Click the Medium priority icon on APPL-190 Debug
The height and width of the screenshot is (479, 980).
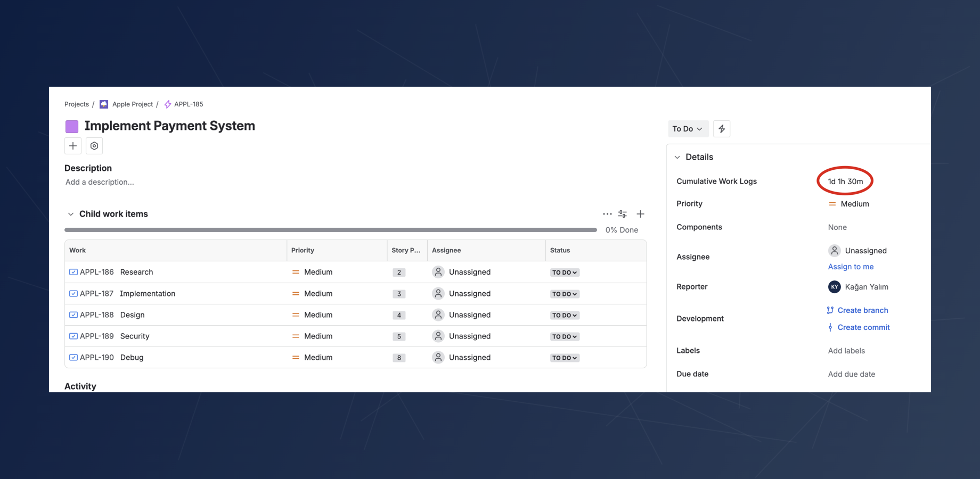(x=296, y=357)
